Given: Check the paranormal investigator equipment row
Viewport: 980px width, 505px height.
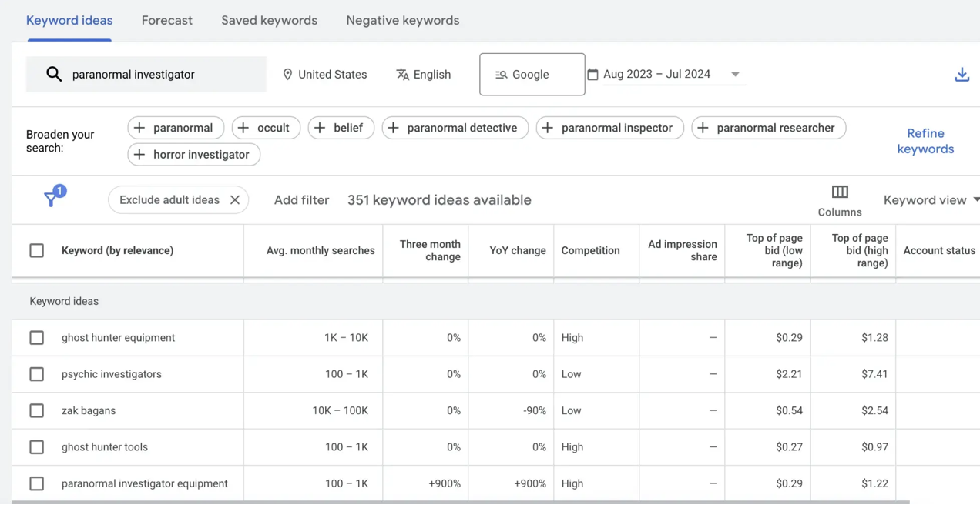Looking at the screenshot, I should click(x=36, y=483).
